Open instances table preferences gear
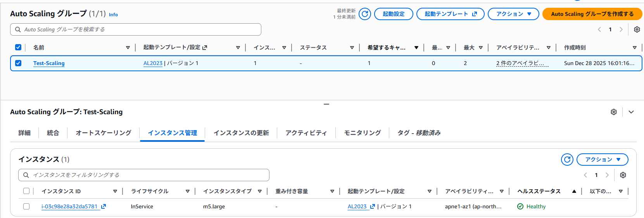 [x=623, y=175]
